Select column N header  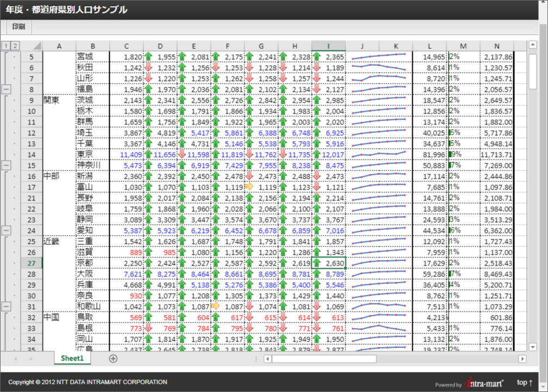click(496, 46)
